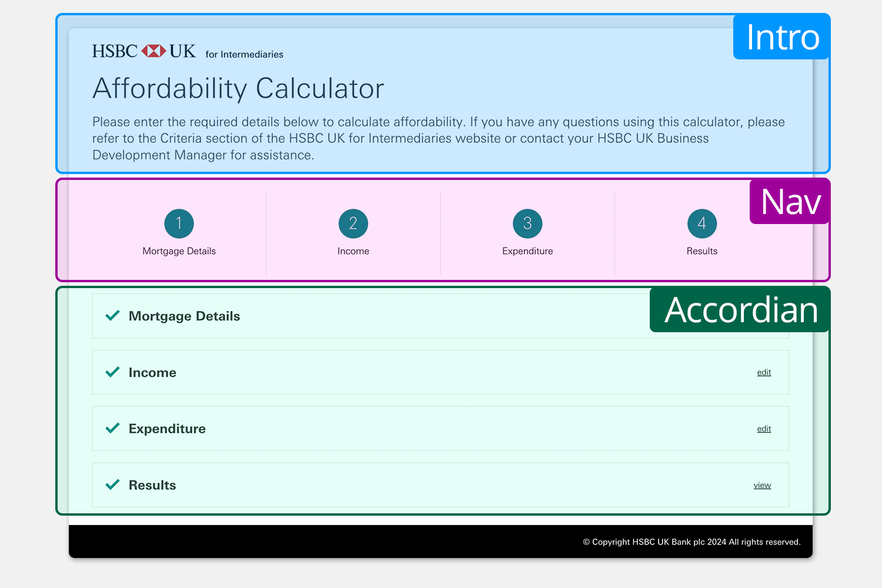Expand the Results accordion section
This screenshot has width=882, height=588.
440,485
